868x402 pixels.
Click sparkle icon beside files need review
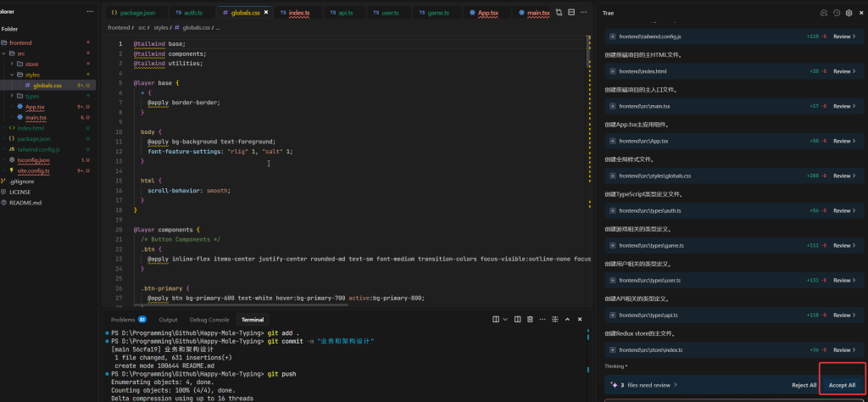[614, 385]
